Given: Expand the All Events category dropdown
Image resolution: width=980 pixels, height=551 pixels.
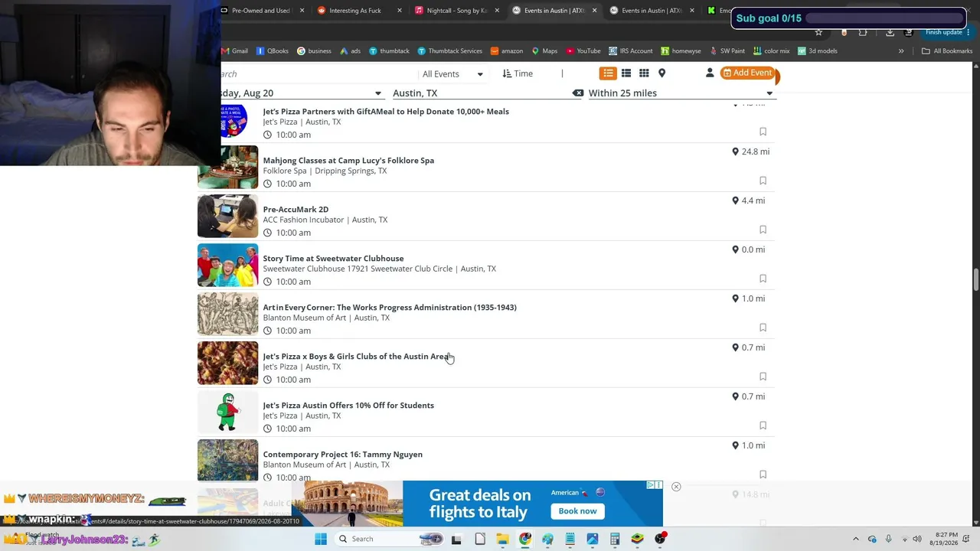Looking at the screenshot, I should pyautogui.click(x=452, y=74).
